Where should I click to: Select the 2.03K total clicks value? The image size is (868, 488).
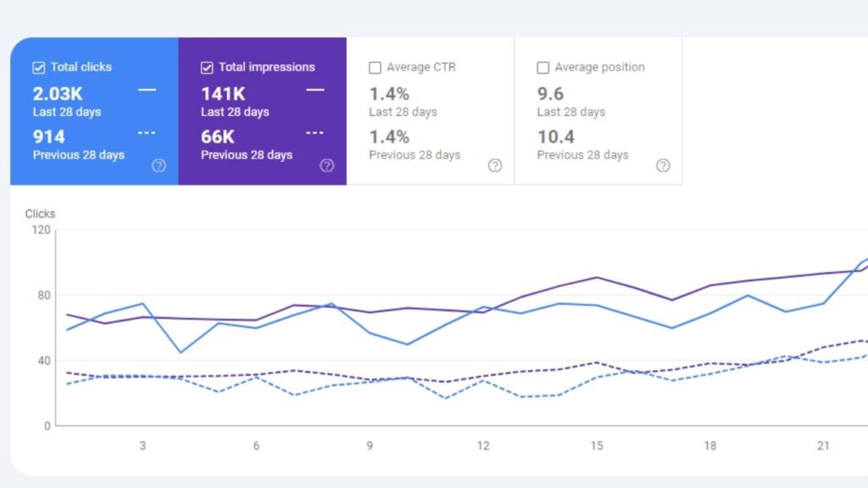(56, 94)
